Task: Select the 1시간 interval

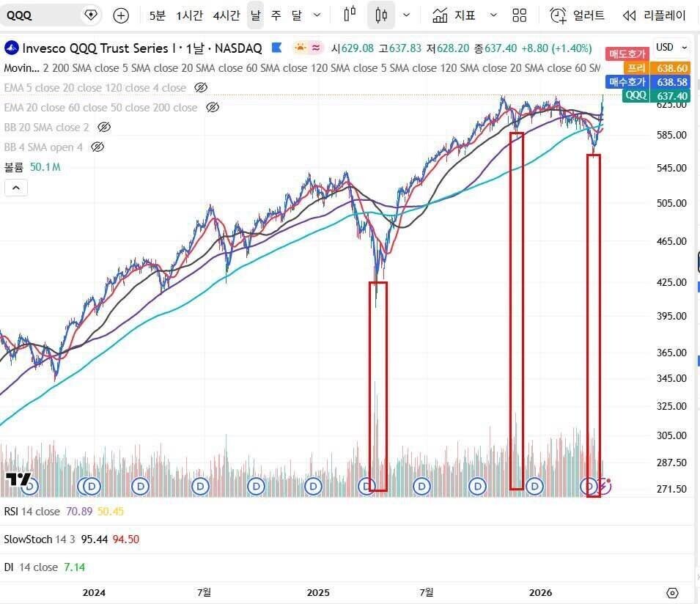Action: point(189,15)
